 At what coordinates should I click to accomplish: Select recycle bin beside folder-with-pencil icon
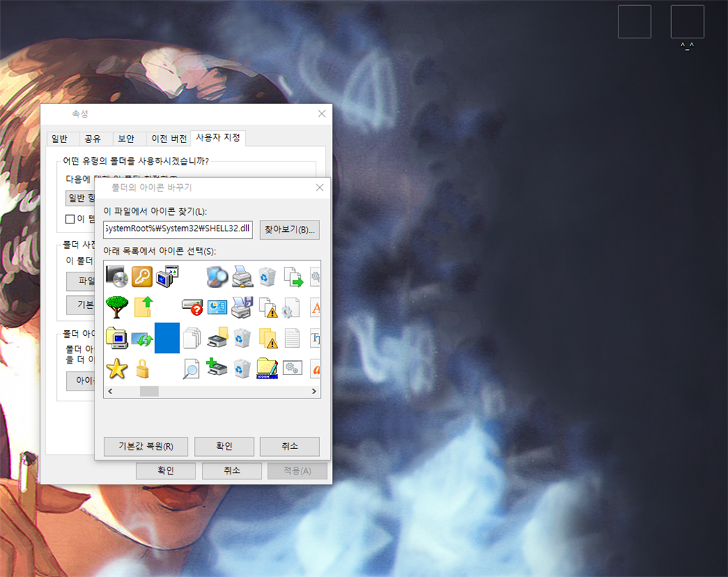(x=242, y=369)
